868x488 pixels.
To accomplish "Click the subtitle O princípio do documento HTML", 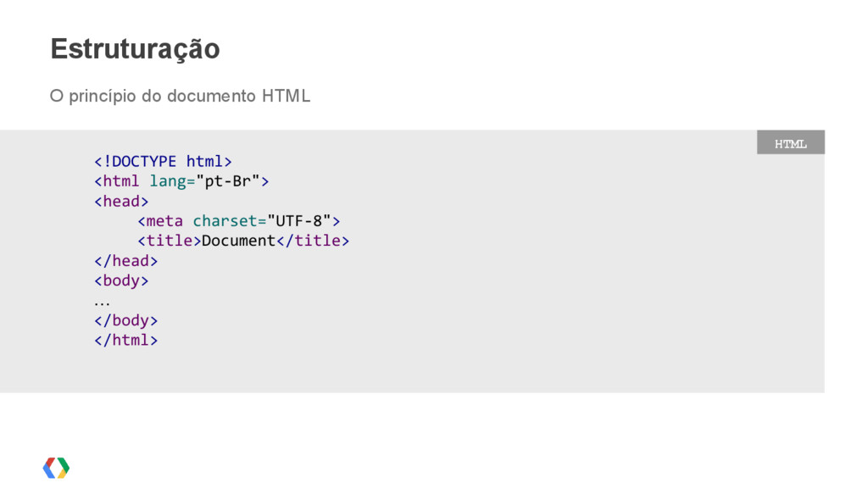I will tap(180, 97).
